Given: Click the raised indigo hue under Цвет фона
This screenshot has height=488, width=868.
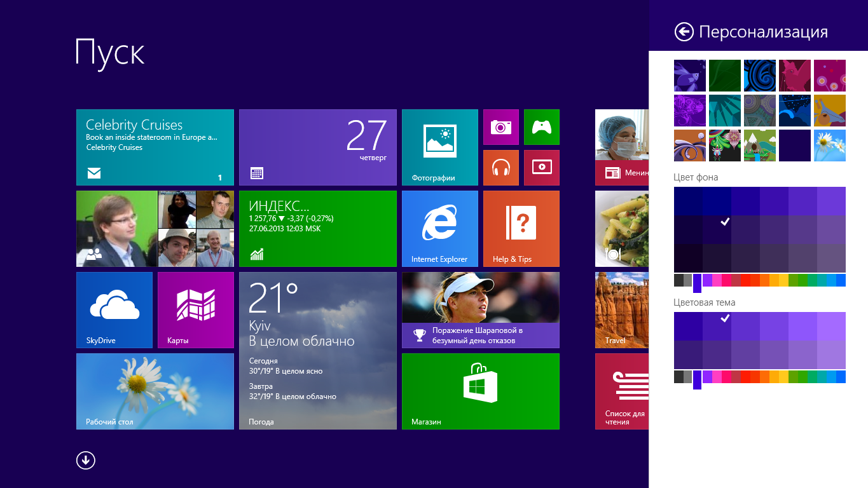Looking at the screenshot, I should pyautogui.click(x=697, y=283).
